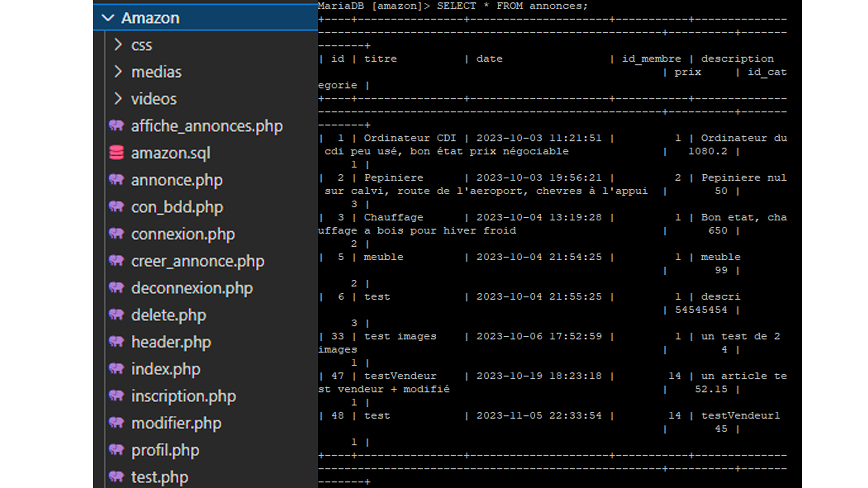Click the price value 54545454
The width and height of the screenshot is (868, 488).
click(701, 310)
